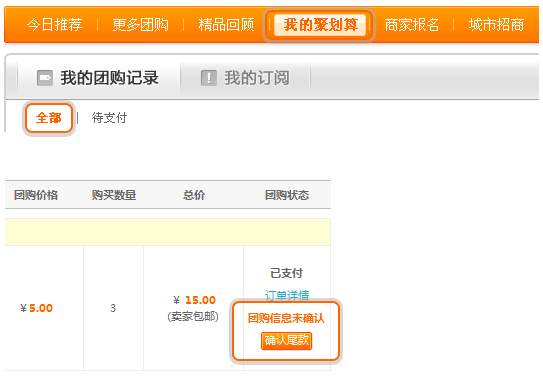Click the 购买数量 column header
543x389 pixels.
pos(114,195)
